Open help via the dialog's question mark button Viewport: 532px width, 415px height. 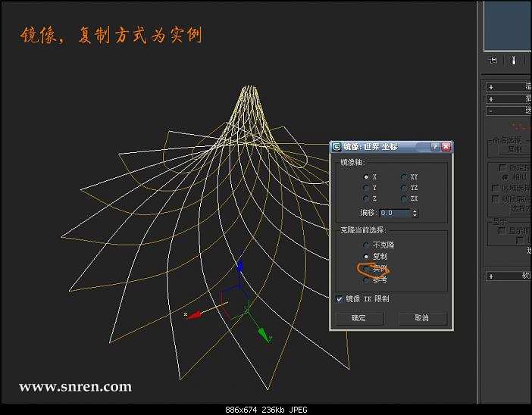[435, 147]
